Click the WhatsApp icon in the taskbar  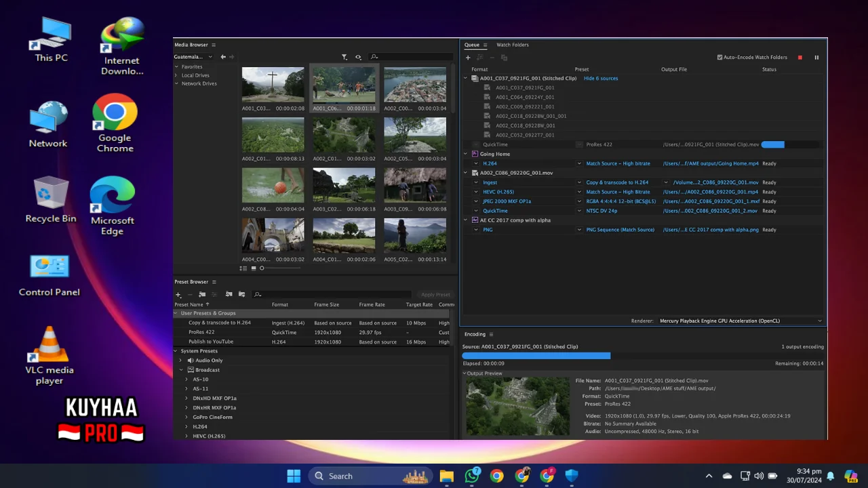pos(472,476)
